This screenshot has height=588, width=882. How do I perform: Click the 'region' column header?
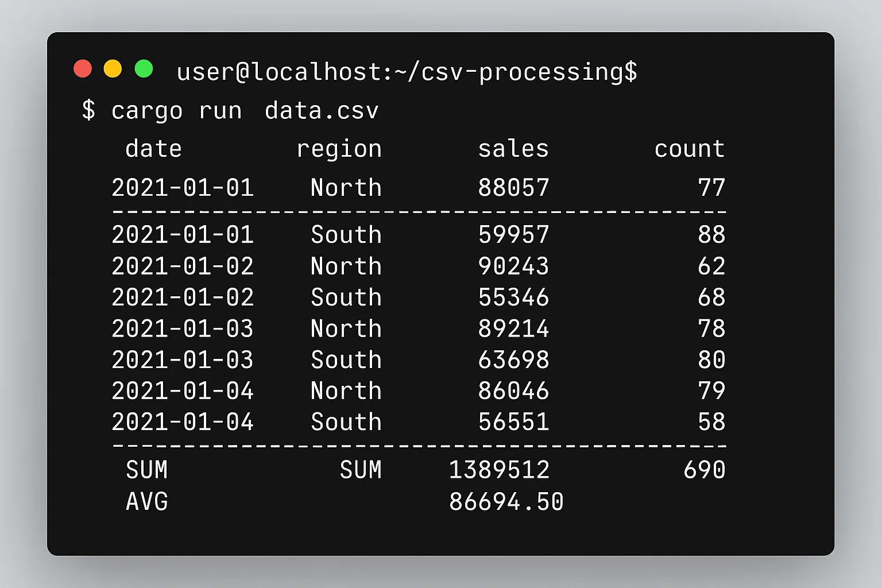tap(339, 150)
